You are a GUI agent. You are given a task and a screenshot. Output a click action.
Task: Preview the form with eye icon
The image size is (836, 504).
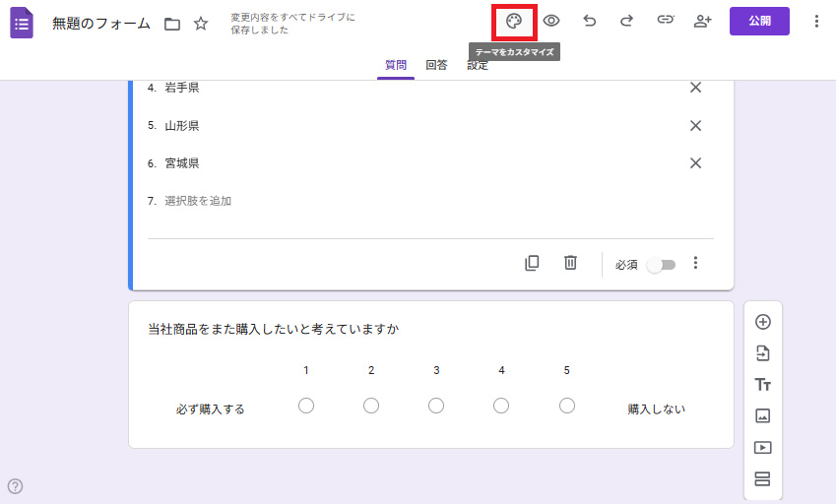551,21
